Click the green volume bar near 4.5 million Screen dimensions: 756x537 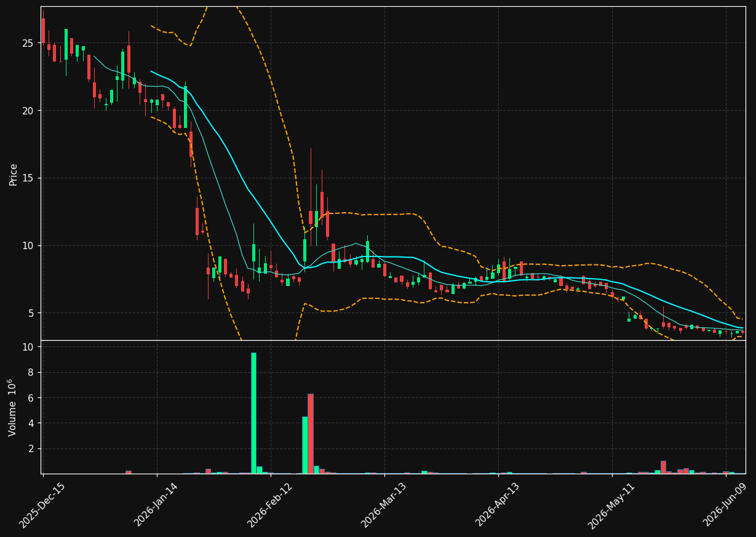pyautogui.click(x=304, y=445)
